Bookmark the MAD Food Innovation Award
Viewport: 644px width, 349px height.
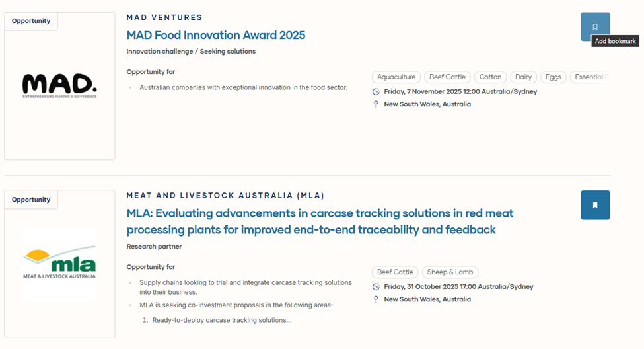[595, 26]
